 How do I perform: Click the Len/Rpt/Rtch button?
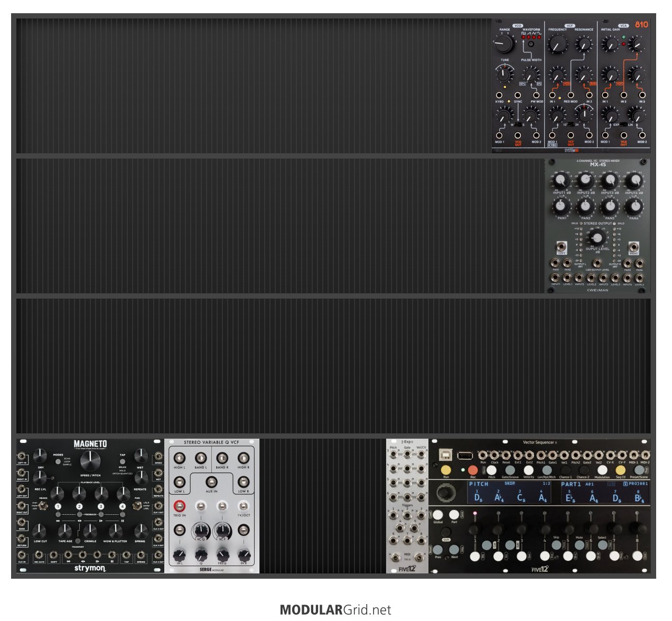pos(547,470)
